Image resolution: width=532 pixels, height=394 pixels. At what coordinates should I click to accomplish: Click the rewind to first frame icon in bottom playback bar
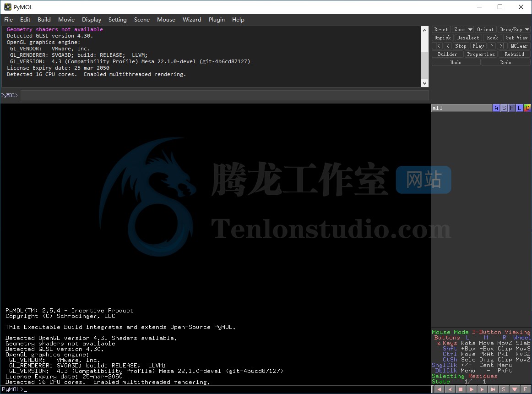pos(439,389)
